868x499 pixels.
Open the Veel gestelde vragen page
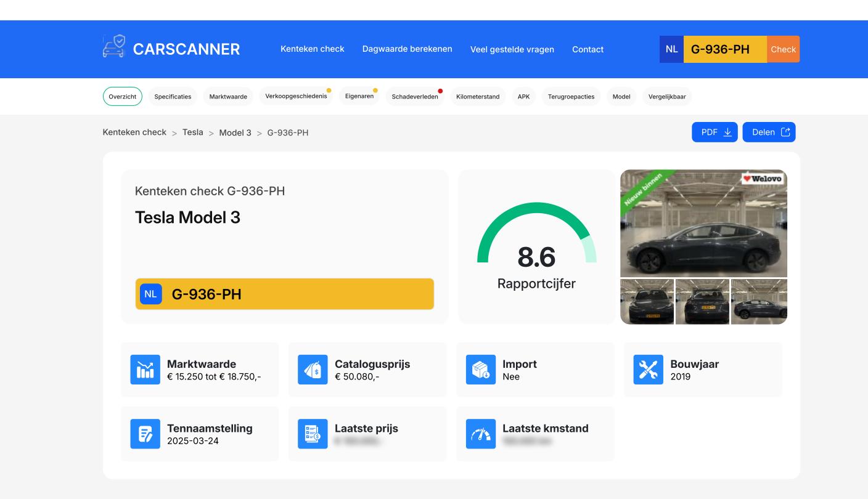512,49
